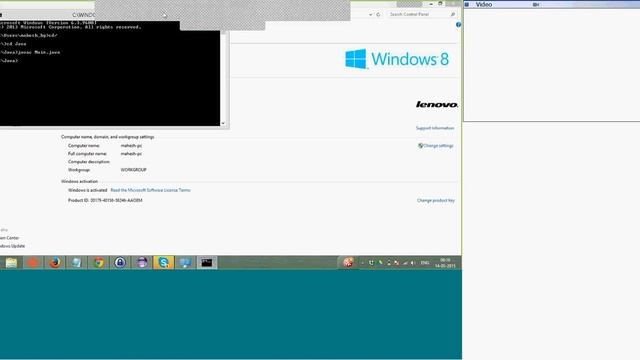The width and height of the screenshot is (640, 360).
Task: Read the Microsoft Software License Terms
Action: pyautogui.click(x=150, y=190)
